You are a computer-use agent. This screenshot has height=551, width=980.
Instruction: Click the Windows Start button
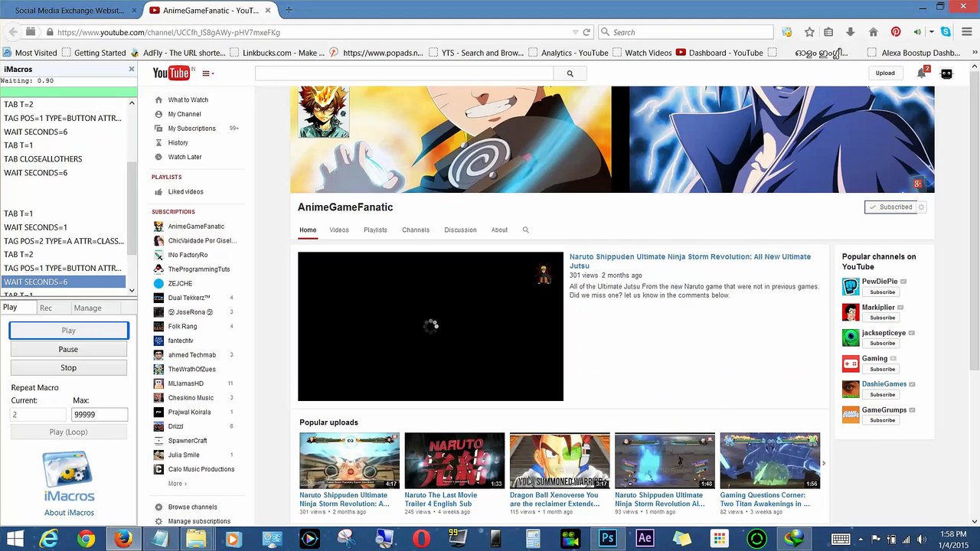(x=15, y=539)
